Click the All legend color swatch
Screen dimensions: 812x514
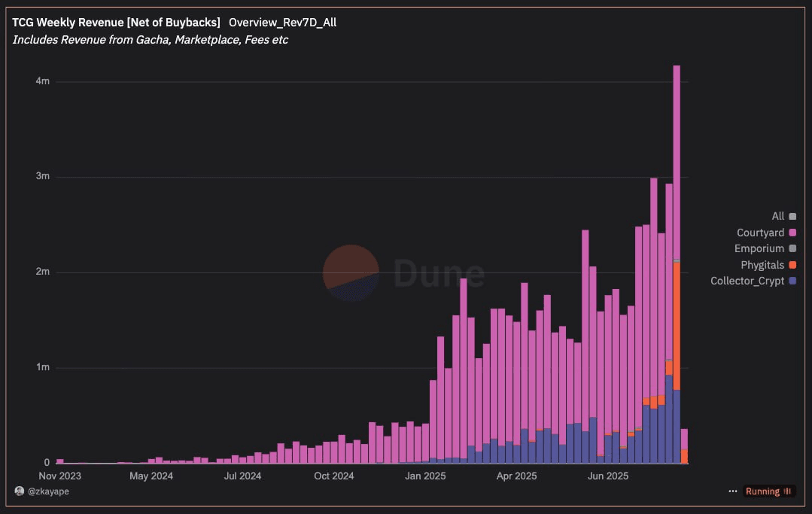click(792, 217)
